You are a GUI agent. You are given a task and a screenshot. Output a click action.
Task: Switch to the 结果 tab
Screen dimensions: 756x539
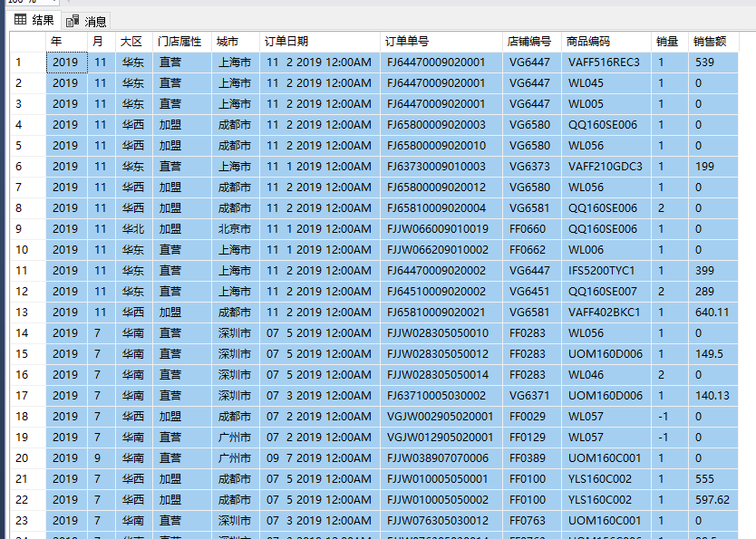pyautogui.click(x=34, y=20)
